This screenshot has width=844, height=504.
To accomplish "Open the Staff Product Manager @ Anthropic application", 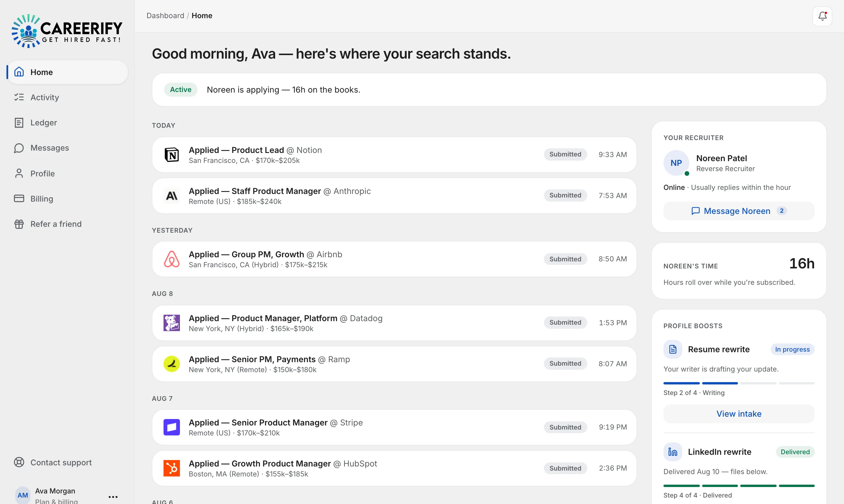I will [x=394, y=196].
